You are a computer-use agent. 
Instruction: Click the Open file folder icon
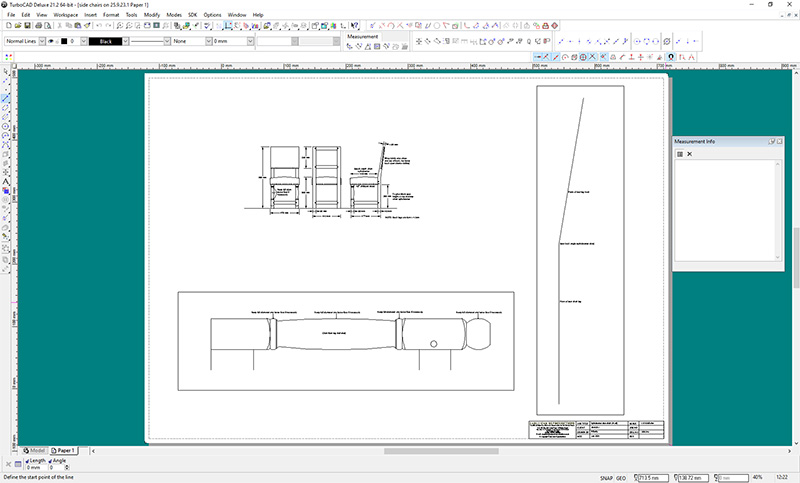click(16, 25)
